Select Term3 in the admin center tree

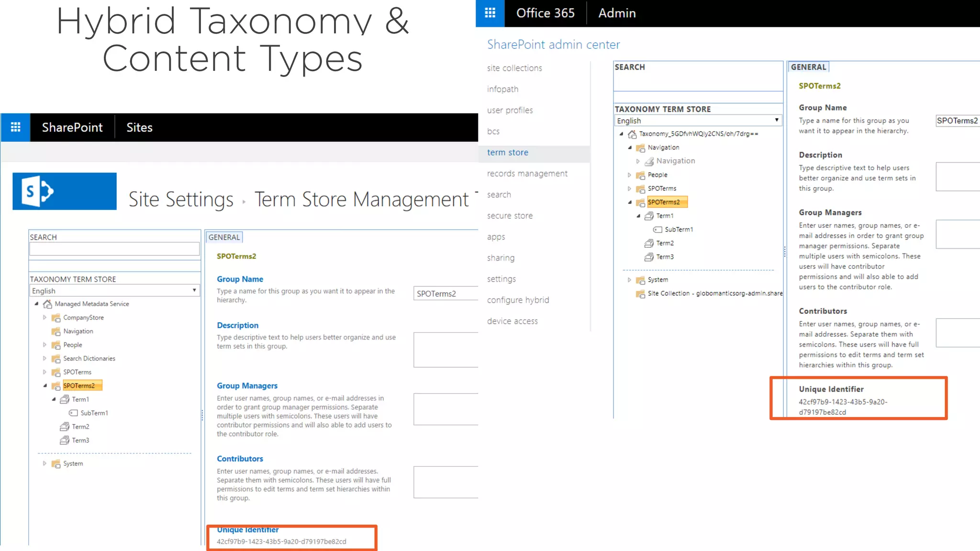click(665, 257)
